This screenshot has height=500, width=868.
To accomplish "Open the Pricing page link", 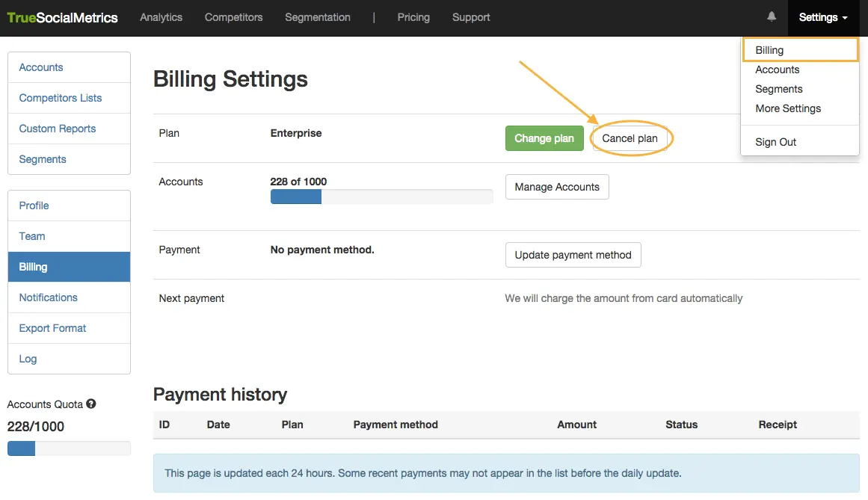I will (413, 17).
